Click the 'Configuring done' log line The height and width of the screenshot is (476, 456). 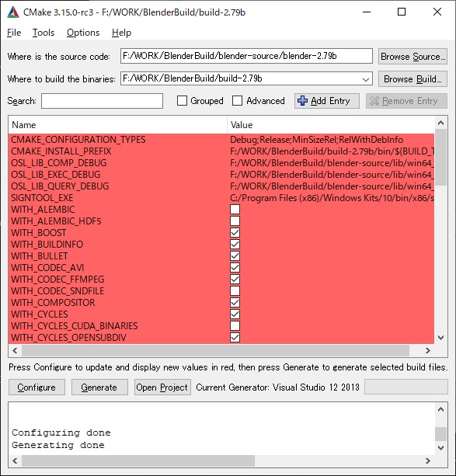point(61,433)
